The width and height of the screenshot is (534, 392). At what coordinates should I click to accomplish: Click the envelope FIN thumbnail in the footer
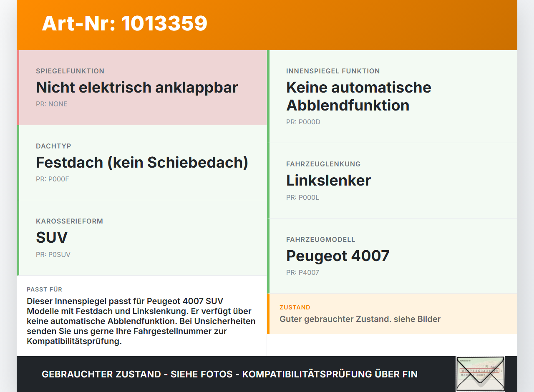[480, 374]
